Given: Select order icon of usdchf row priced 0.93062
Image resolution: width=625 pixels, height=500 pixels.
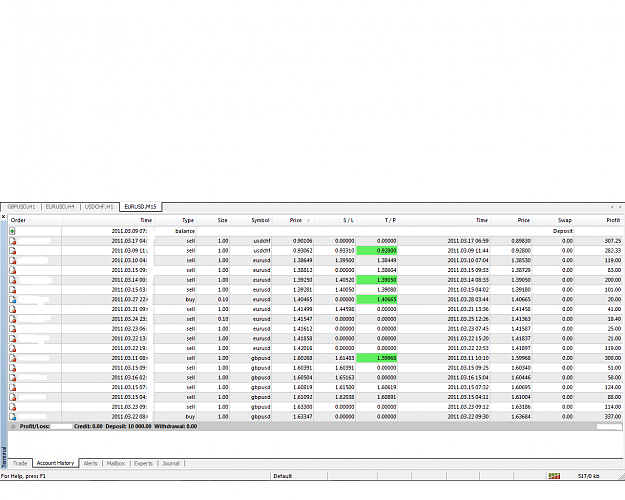Looking at the screenshot, I should [x=13, y=251].
